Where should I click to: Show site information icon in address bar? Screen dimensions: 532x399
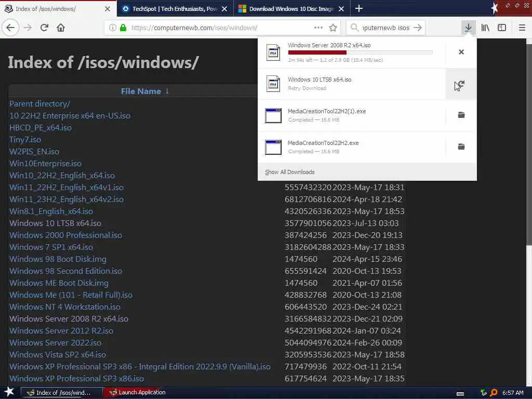(x=112, y=28)
